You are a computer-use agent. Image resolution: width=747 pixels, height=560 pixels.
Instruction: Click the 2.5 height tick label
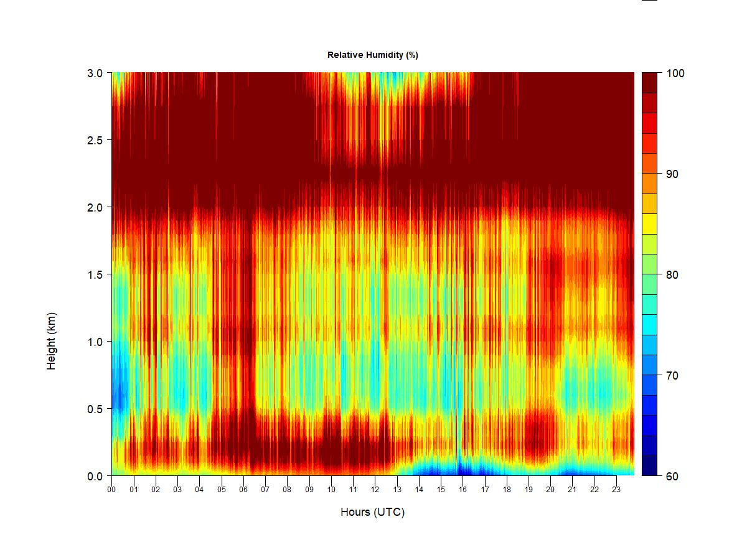pos(96,140)
